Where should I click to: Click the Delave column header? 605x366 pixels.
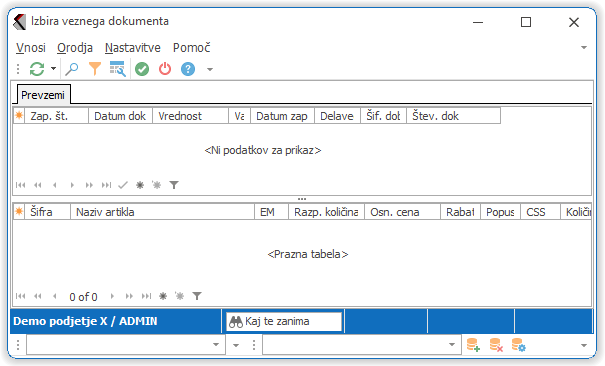[337, 116]
